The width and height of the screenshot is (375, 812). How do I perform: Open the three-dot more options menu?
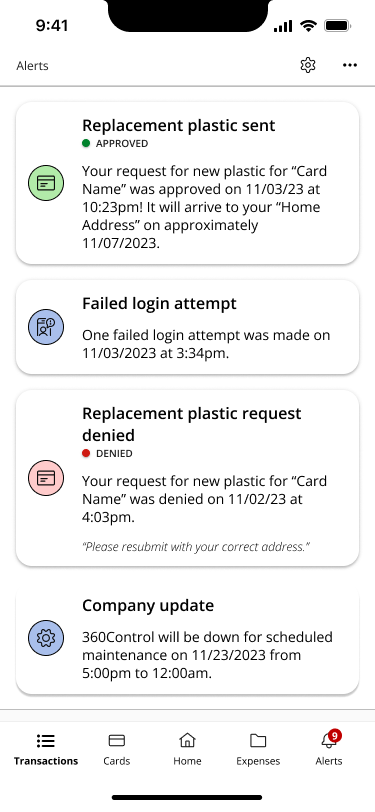[x=350, y=65]
